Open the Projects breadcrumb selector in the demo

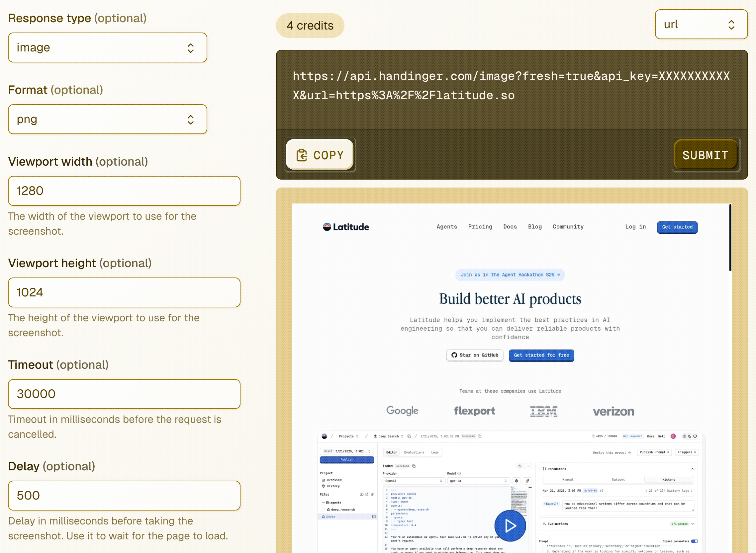tap(348, 436)
